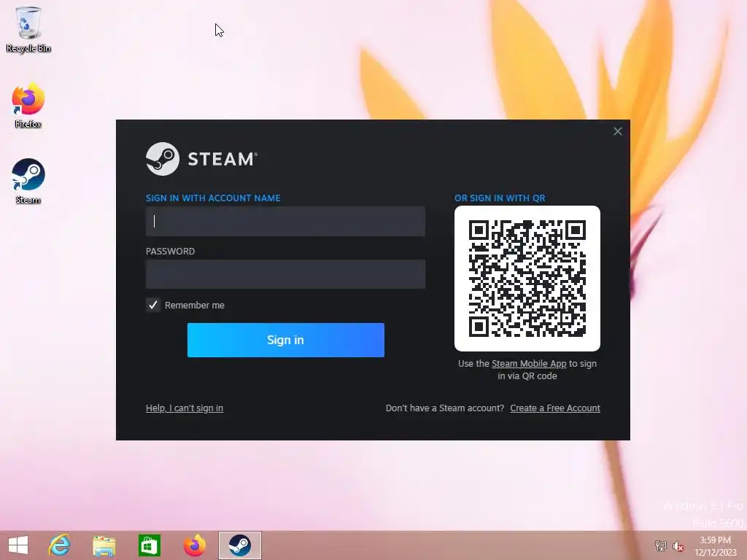
Task: Launch Firefox from the taskbar
Action: [194, 545]
